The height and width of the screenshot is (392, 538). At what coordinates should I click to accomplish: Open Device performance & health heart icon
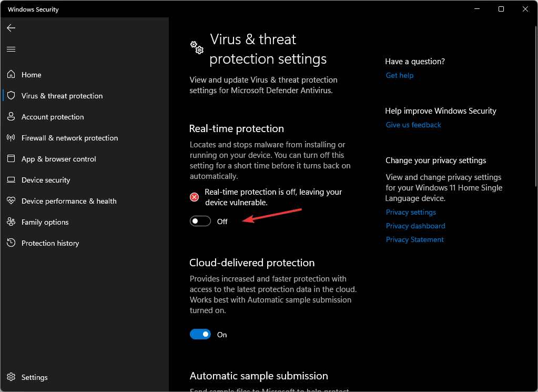pos(11,201)
